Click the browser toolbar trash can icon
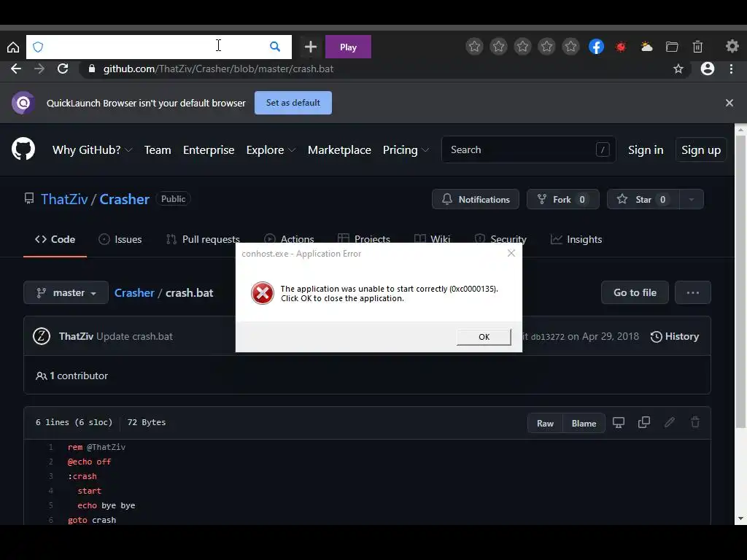 coord(697,46)
